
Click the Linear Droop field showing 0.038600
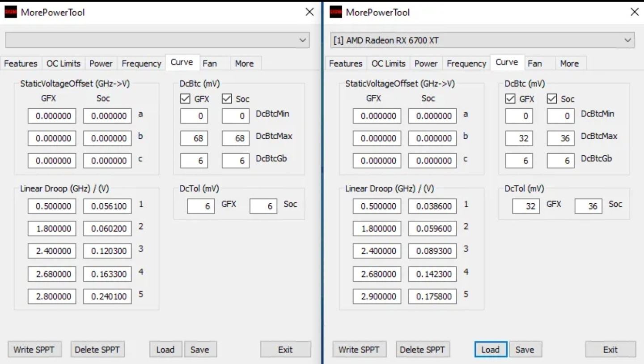(x=432, y=206)
